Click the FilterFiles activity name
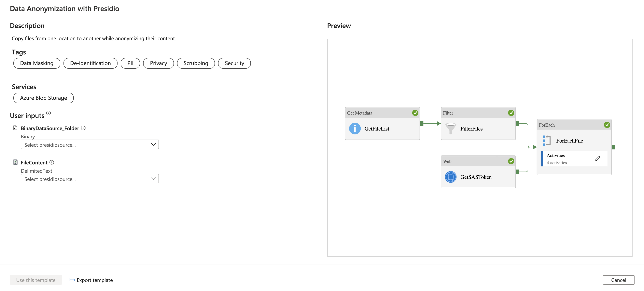Screen dimensions: 644x291 click(471, 129)
